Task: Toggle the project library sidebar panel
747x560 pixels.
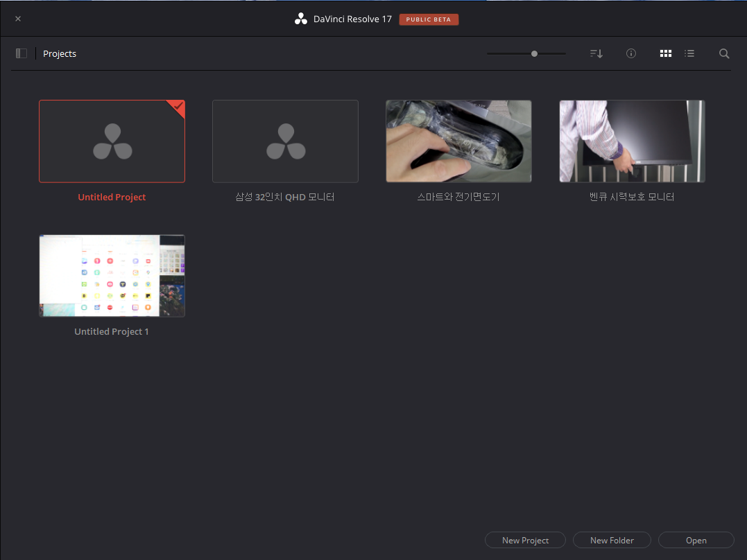Action: [22, 53]
